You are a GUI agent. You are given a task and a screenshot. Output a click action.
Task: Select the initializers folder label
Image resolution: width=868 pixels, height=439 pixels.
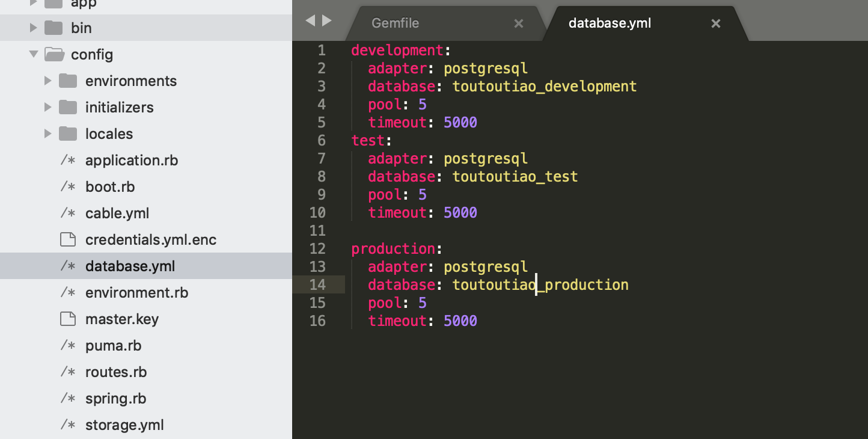click(120, 107)
